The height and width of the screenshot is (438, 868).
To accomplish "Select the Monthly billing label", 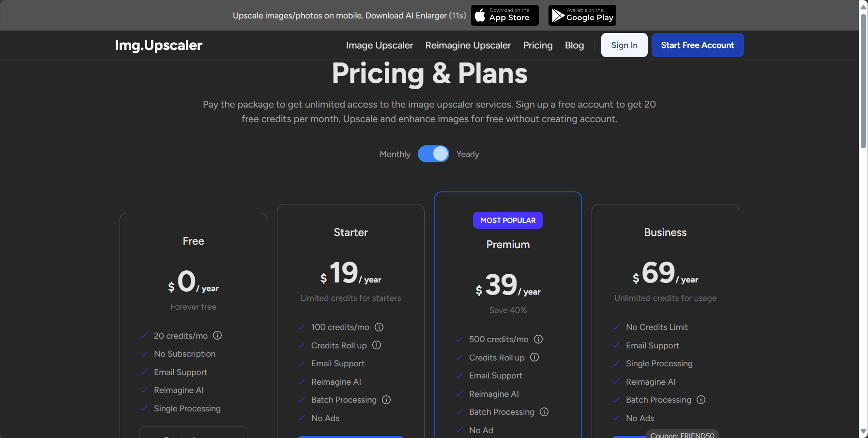I will [x=395, y=154].
